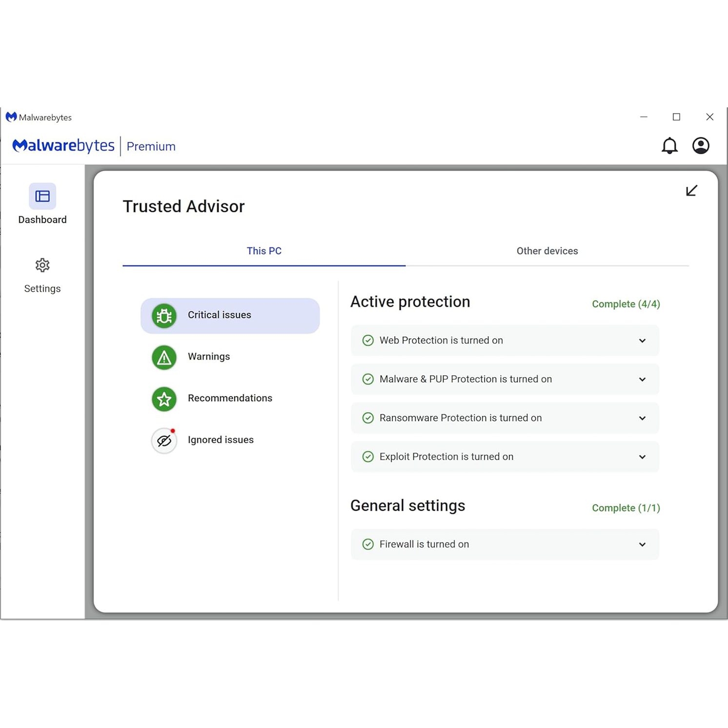
Task: Open the Dashboard panel
Action: [x=42, y=205]
